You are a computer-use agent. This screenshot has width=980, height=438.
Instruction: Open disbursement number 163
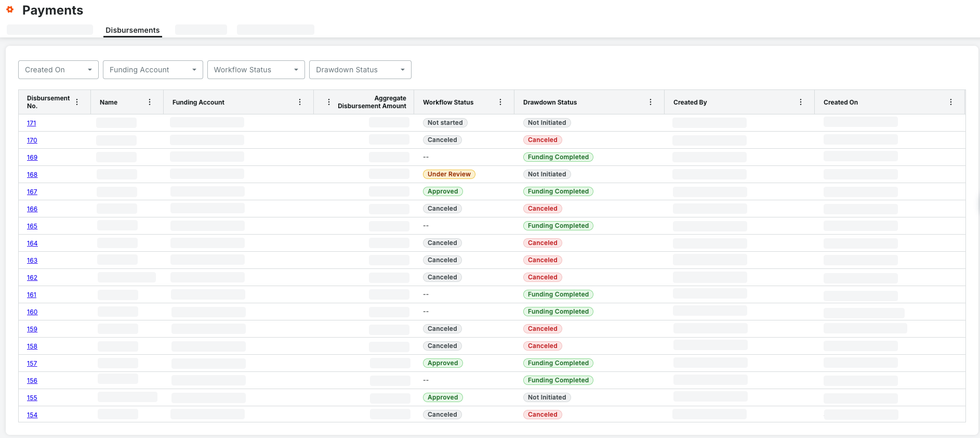tap(32, 261)
